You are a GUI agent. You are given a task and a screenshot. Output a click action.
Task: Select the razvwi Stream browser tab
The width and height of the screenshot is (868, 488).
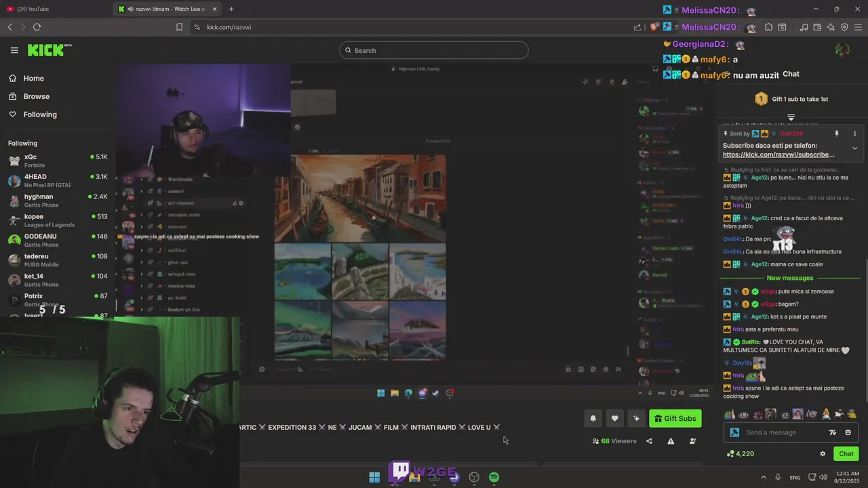pos(167,9)
